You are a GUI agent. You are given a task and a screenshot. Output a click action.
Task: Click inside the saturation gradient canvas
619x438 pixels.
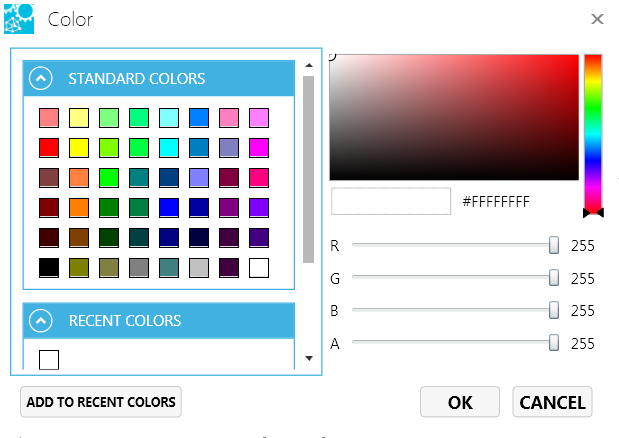(455, 117)
